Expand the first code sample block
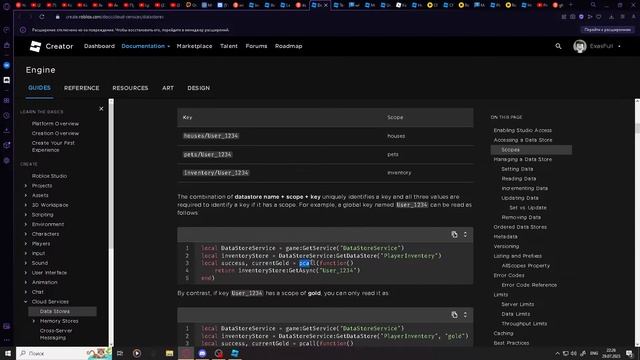 click(465, 234)
